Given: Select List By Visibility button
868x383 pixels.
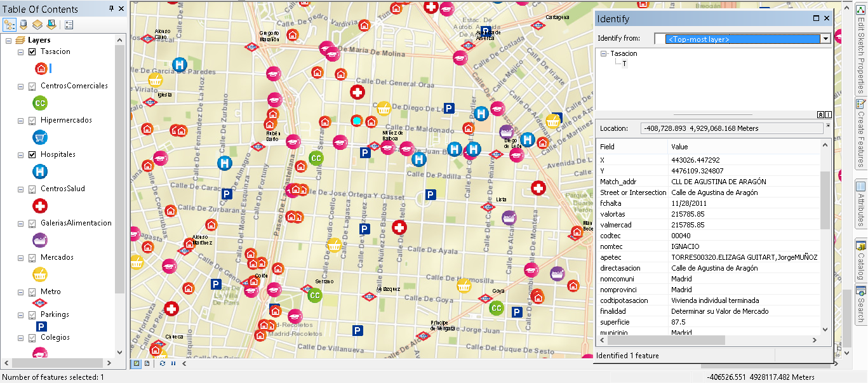Looking at the screenshot, I should pyautogui.click(x=37, y=25).
